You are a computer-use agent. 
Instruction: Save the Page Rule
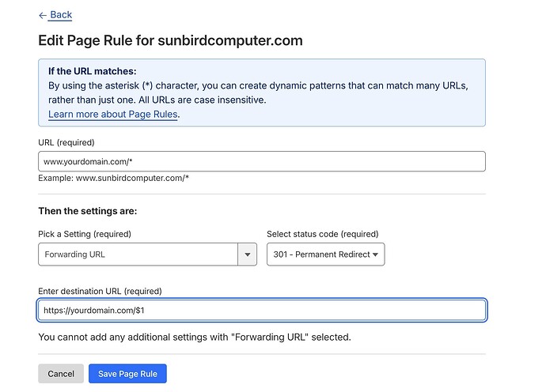coord(127,374)
